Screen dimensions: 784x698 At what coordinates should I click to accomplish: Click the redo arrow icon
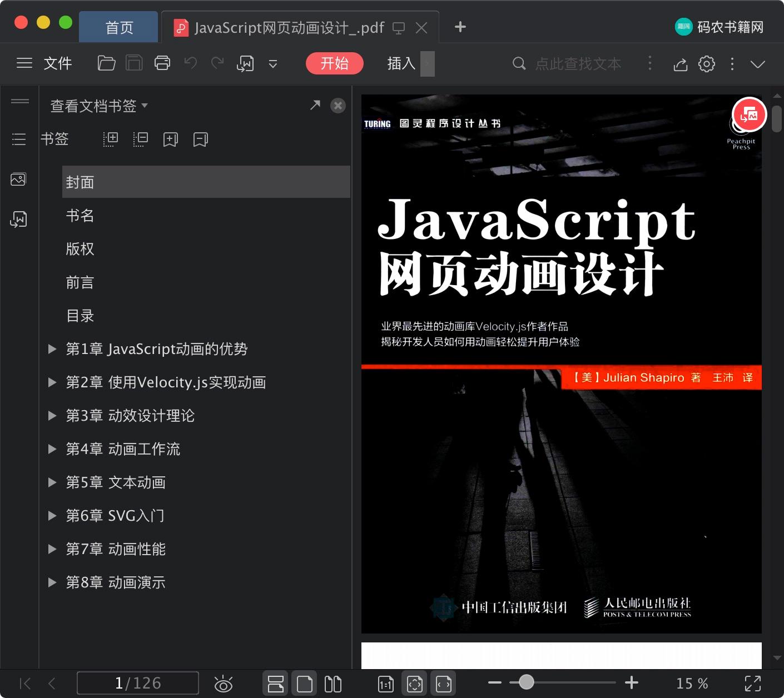pyautogui.click(x=217, y=63)
